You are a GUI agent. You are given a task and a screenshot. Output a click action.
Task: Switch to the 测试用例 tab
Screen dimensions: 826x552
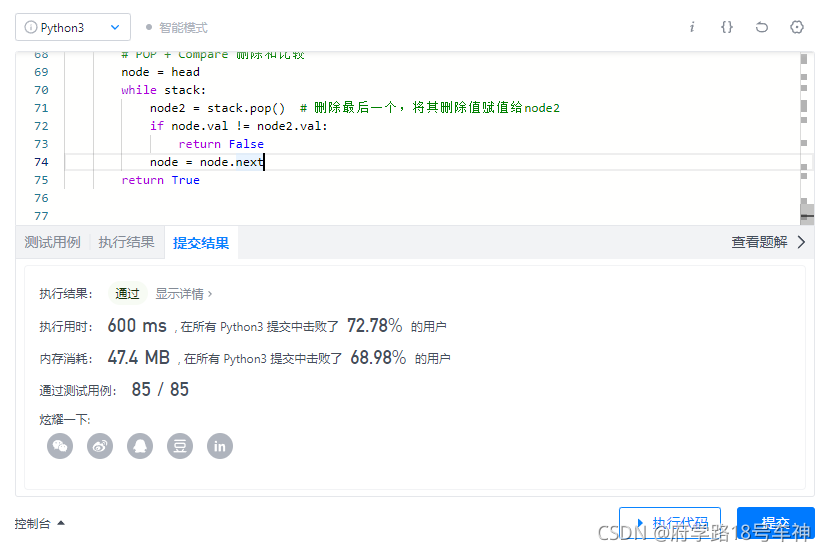pyautogui.click(x=52, y=242)
